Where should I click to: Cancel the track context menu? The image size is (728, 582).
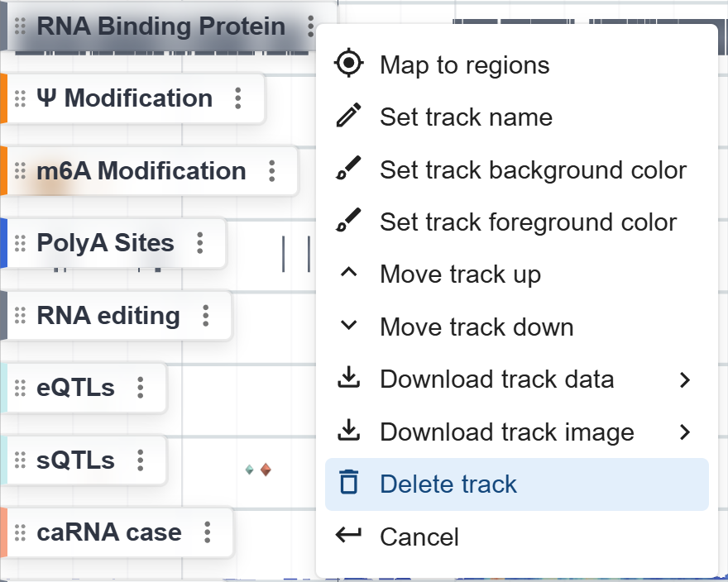point(419,537)
